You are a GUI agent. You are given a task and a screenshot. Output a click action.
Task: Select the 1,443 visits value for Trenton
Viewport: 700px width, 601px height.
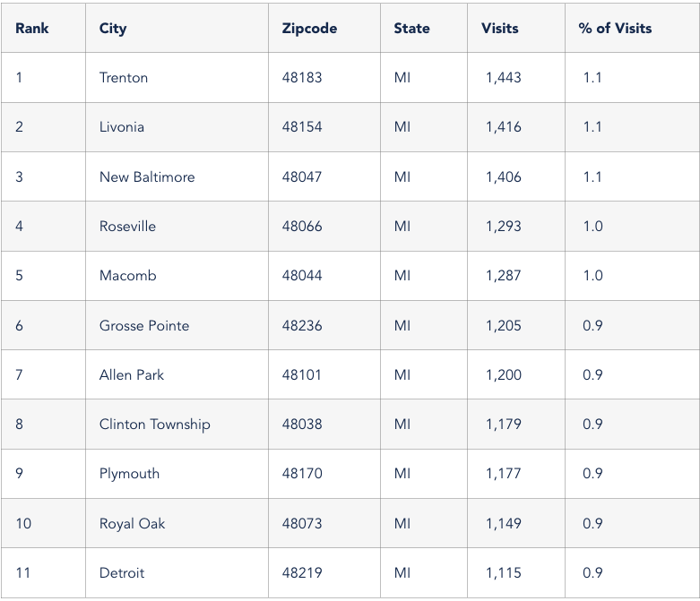point(503,78)
